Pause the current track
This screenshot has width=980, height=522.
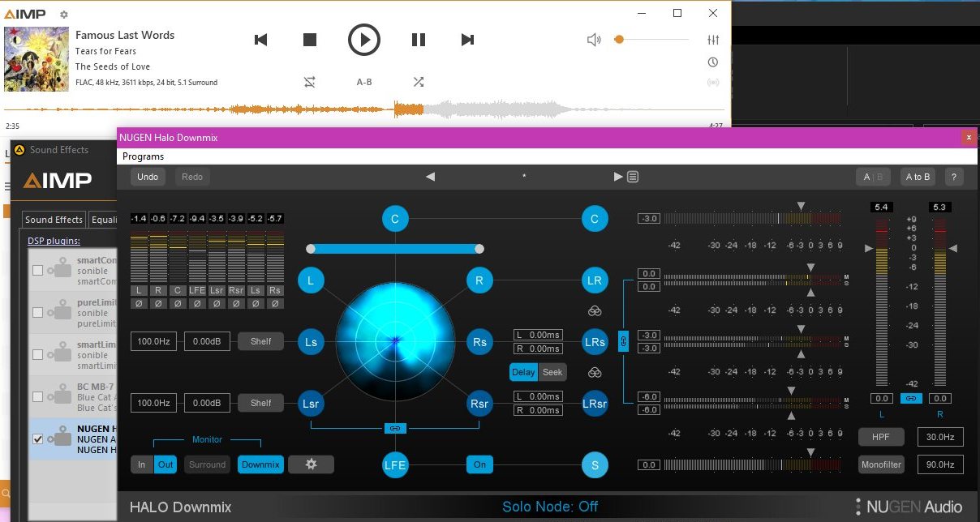point(419,39)
